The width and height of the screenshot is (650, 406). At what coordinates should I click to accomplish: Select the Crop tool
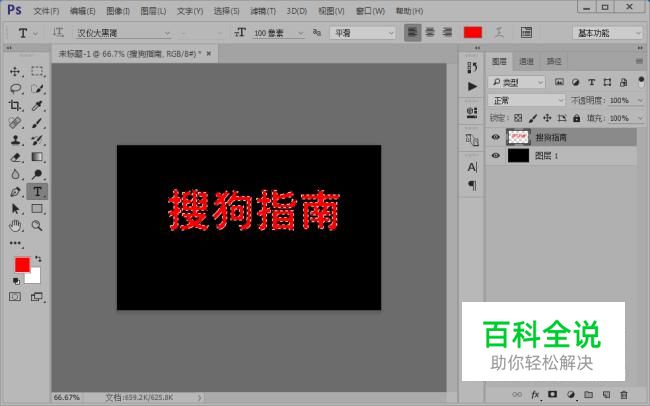click(15, 105)
